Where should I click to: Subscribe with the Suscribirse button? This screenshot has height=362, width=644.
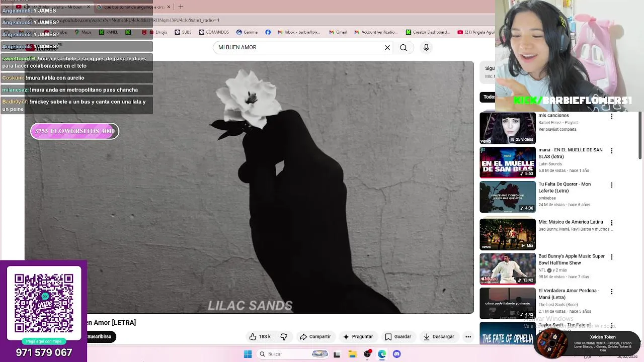[x=100, y=337]
